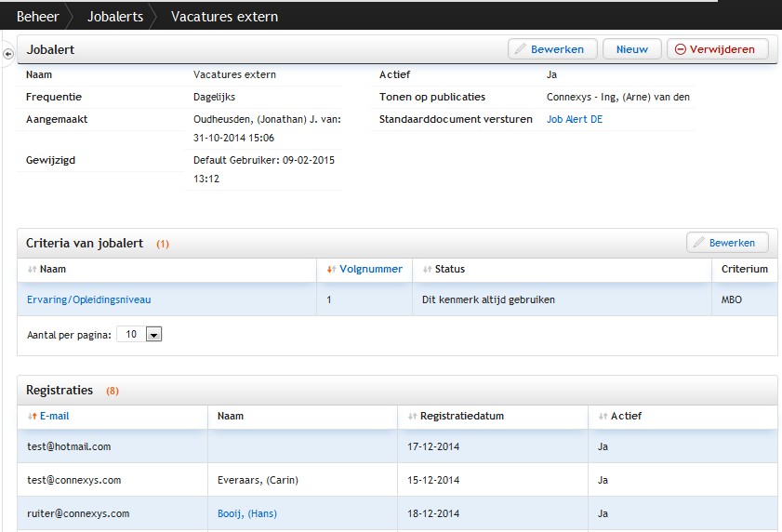
Task: Open Booij, (Hans) candidate link
Action: pos(246,513)
